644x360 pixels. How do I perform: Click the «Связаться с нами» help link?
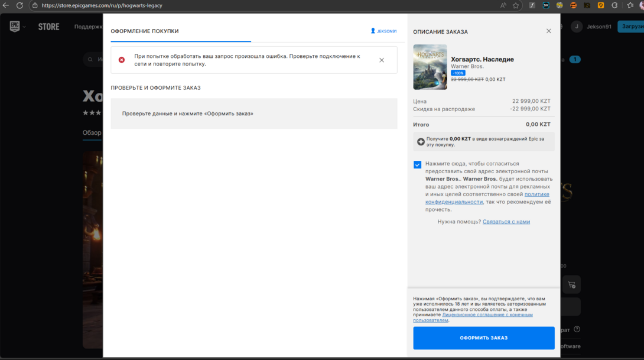506,222
